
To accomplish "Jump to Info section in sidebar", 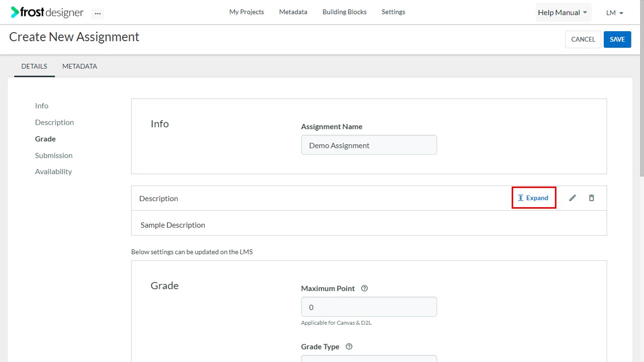I will [x=42, y=106].
